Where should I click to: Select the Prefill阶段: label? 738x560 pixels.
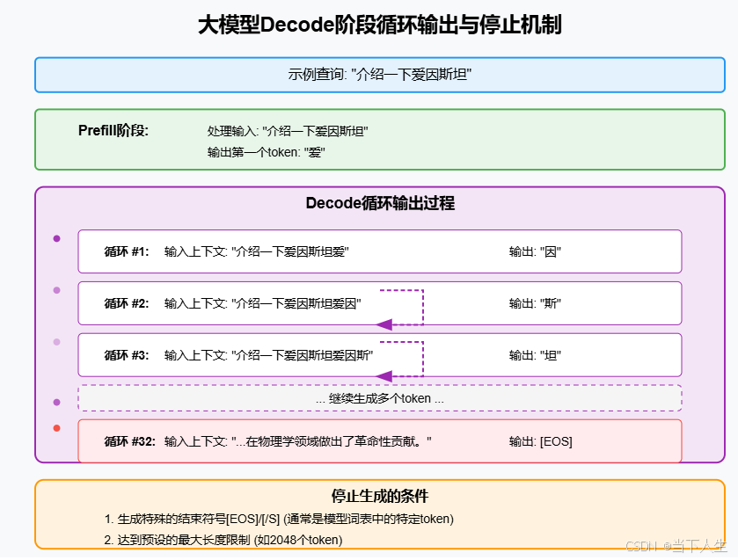tap(113, 130)
